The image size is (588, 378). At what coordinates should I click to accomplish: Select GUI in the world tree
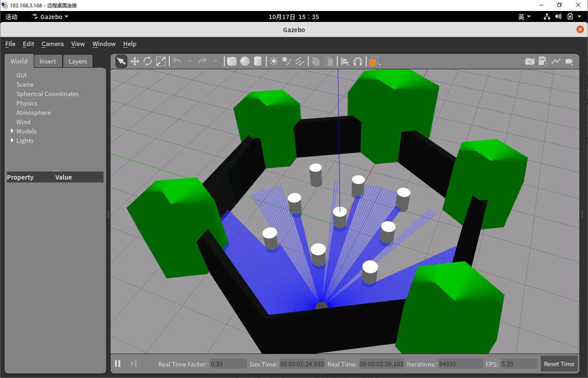click(22, 75)
